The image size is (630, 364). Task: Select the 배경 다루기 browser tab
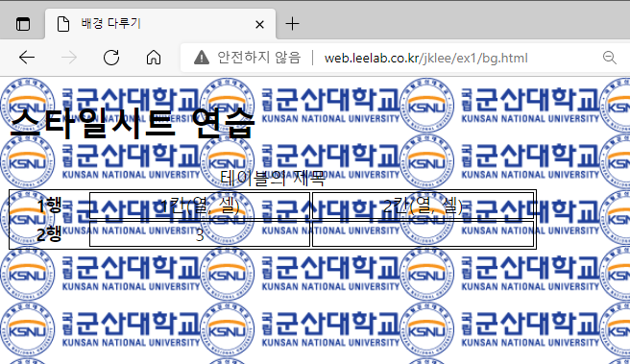(x=160, y=24)
